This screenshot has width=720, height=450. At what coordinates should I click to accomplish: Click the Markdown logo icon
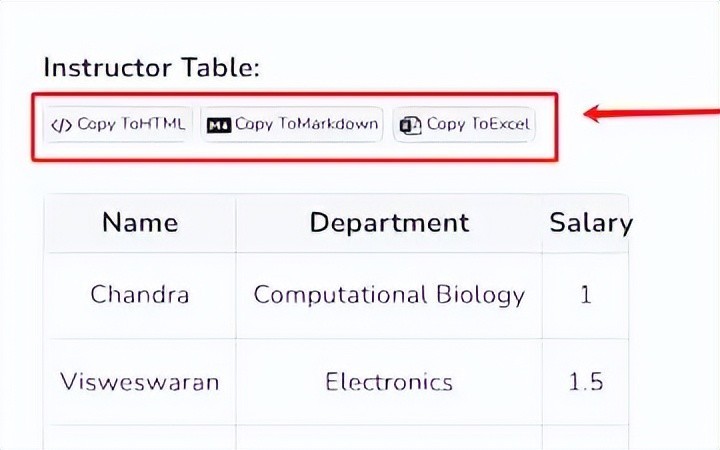tap(218, 125)
